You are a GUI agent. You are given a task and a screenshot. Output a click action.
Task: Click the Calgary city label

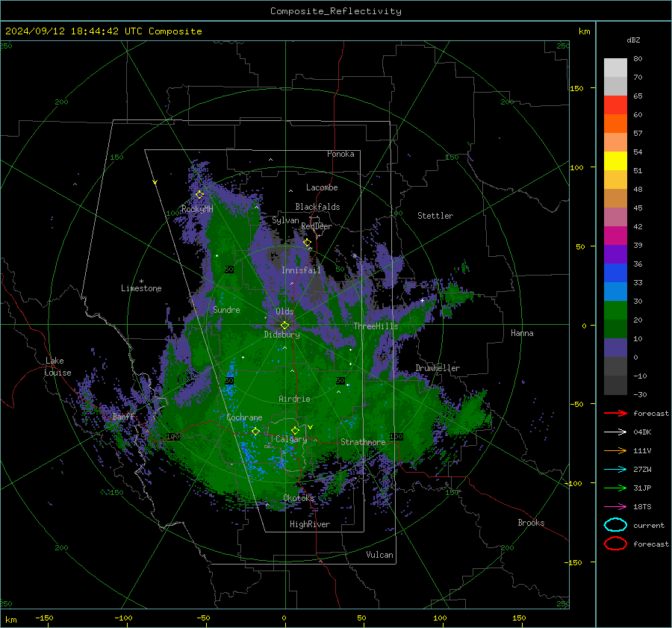pos(291,439)
